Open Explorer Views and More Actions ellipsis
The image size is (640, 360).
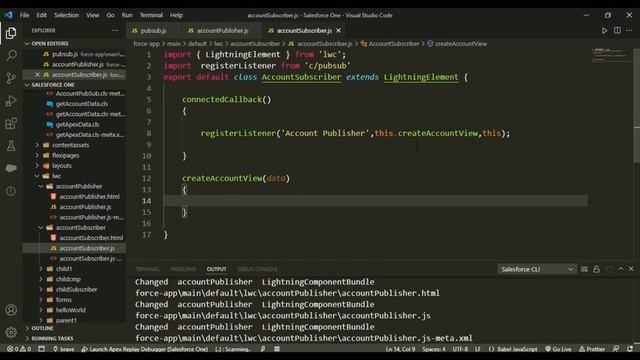coord(115,31)
